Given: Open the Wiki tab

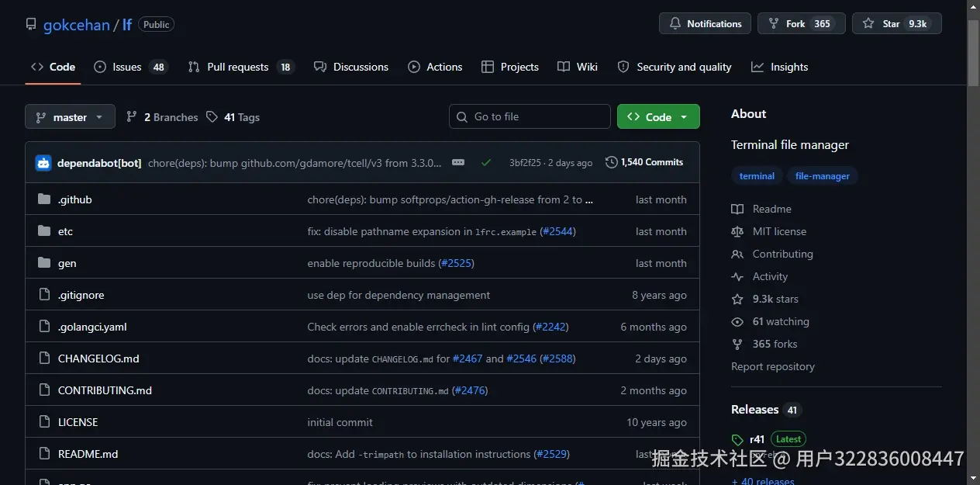Looking at the screenshot, I should click(x=578, y=67).
